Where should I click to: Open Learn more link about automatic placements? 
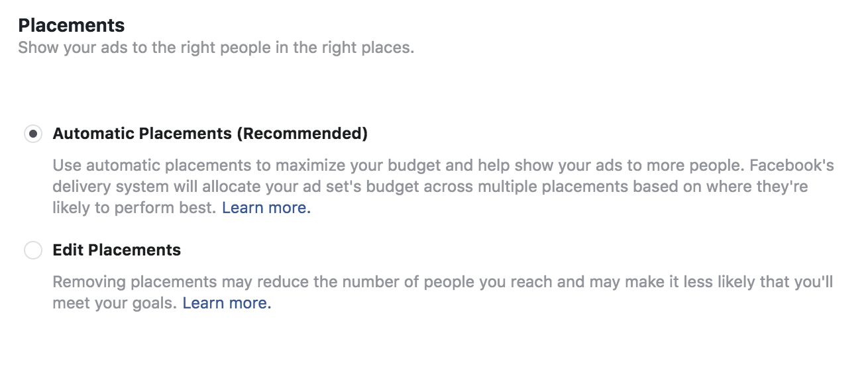point(266,208)
